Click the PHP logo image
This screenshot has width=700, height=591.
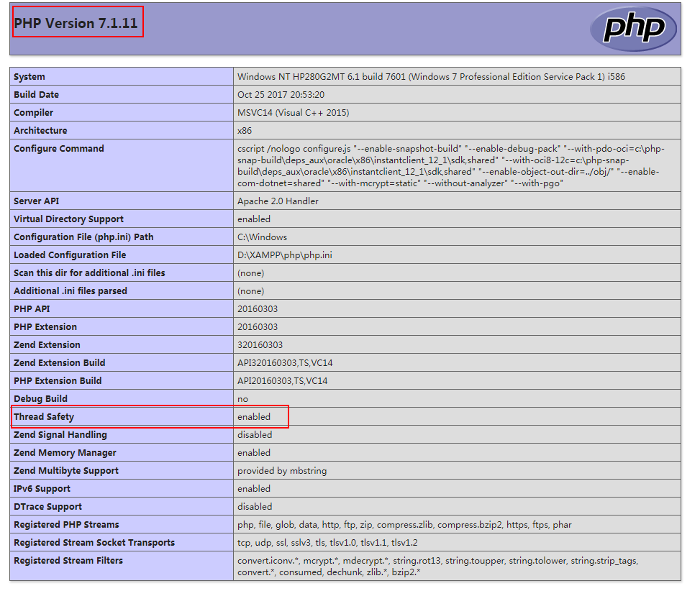(633, 29)
